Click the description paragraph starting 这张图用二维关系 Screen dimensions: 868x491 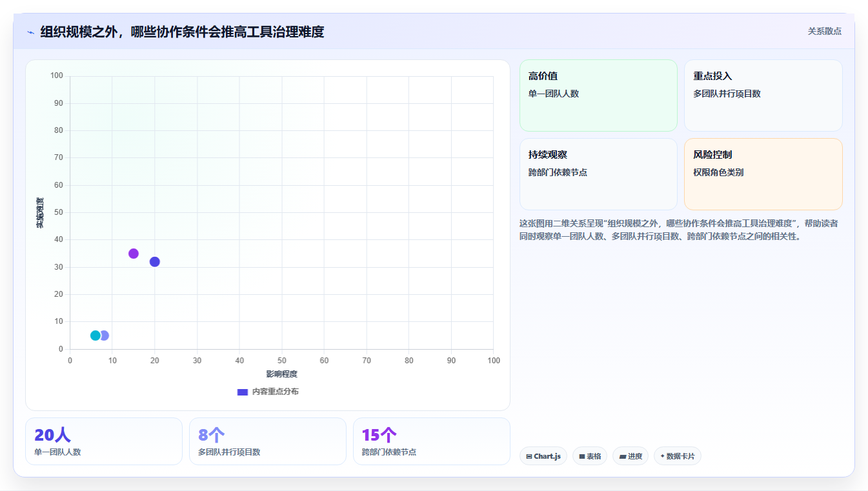[679, 230]
